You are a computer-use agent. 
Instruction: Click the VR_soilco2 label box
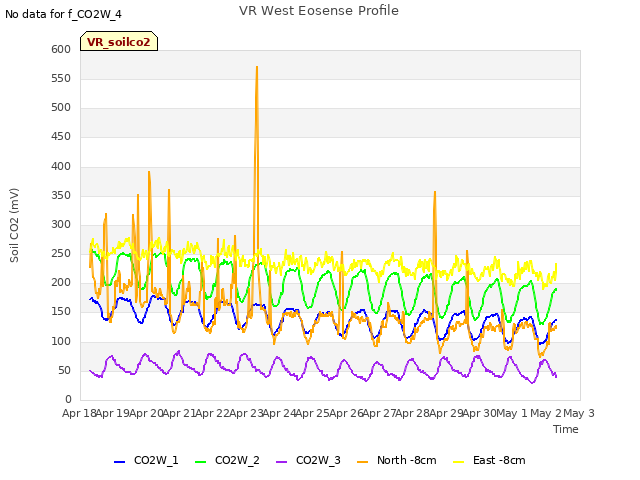(119, 41)
